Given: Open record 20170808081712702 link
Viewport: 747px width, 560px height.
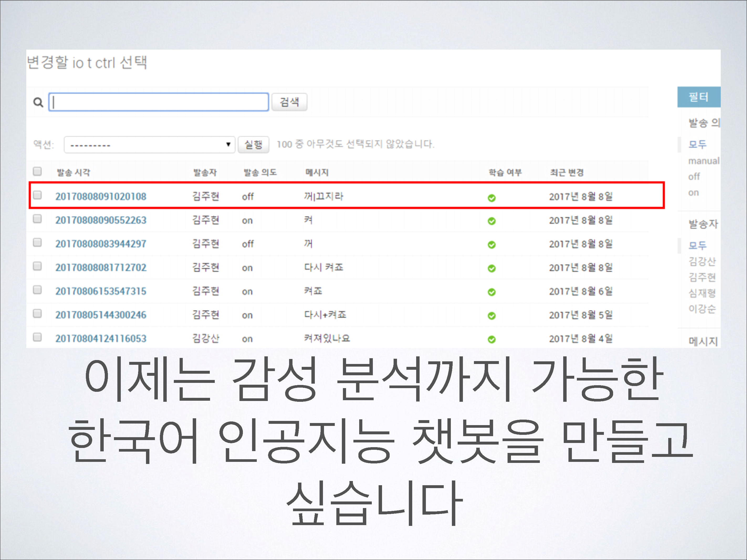Looking at the screenshot, I should pos(101,268).
